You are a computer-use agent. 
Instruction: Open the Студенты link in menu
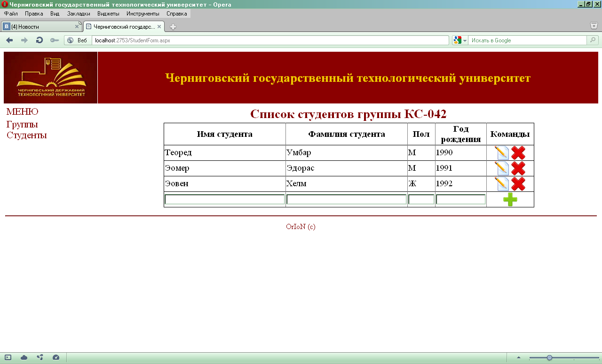click(x=27, y=135)
